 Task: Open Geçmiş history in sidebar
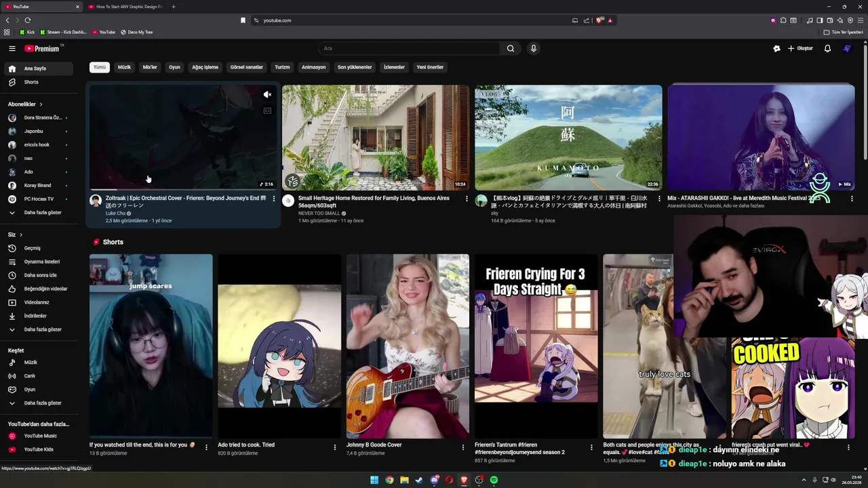[38, 248]
